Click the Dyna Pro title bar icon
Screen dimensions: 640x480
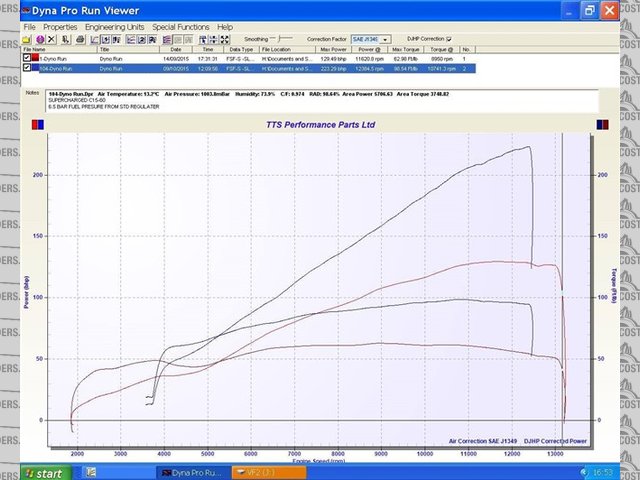9,10
